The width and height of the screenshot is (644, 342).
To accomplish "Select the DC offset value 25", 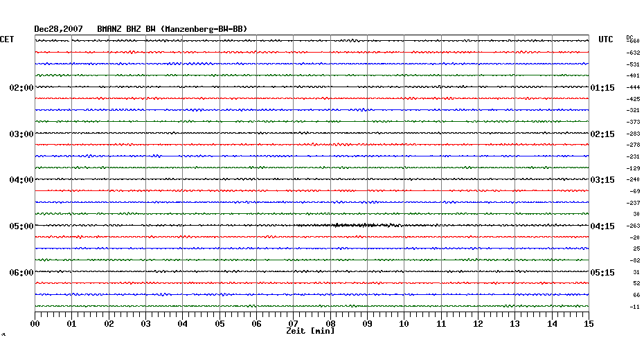I will pos(636,249).
